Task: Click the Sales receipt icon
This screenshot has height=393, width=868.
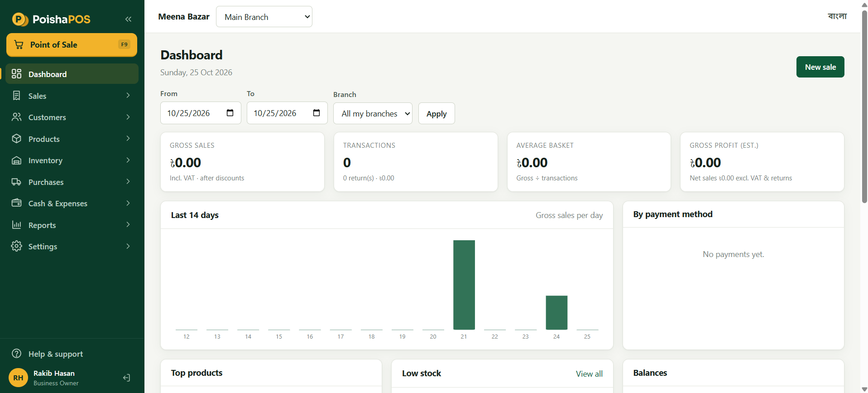Action: click(17, 96)
